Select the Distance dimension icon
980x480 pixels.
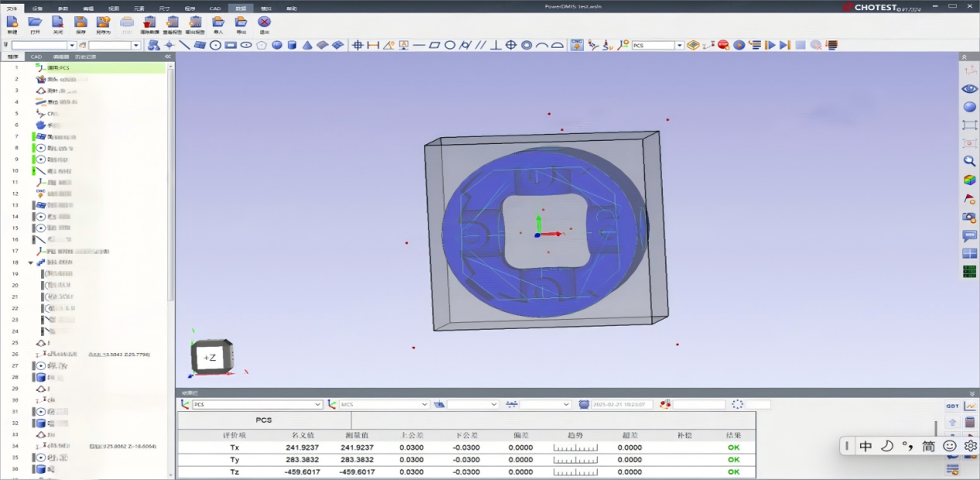[373, 45]
